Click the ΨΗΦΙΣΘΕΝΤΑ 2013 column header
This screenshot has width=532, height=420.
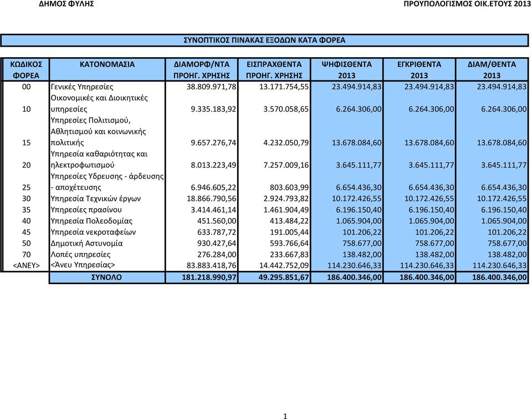[x=347, y=70]
